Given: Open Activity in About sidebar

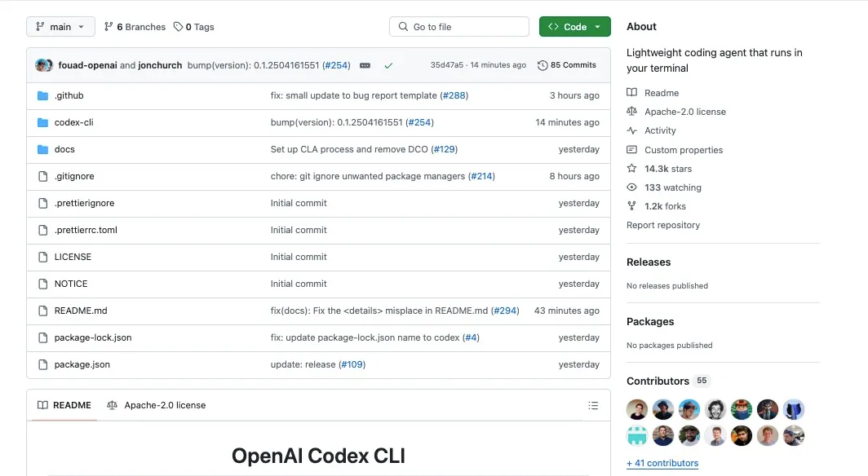Looking at the screenshot, I should (660, 130).
